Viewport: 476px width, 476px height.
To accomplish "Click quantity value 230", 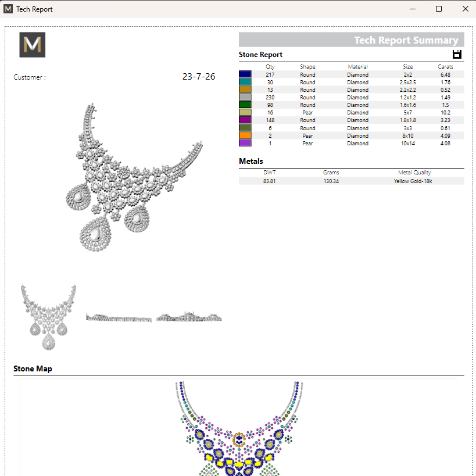I will point(270,98).
